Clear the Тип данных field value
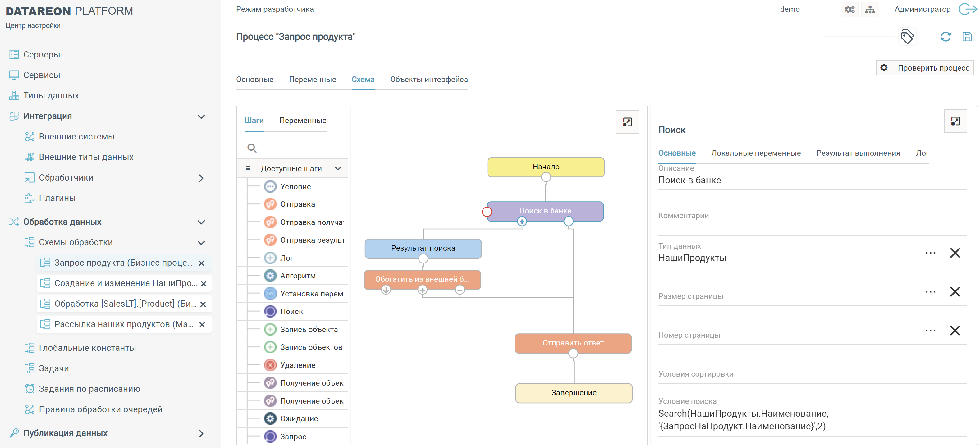The width and height of the screenshot is (980, 448). pyautogui.click(x=955, y=253)
